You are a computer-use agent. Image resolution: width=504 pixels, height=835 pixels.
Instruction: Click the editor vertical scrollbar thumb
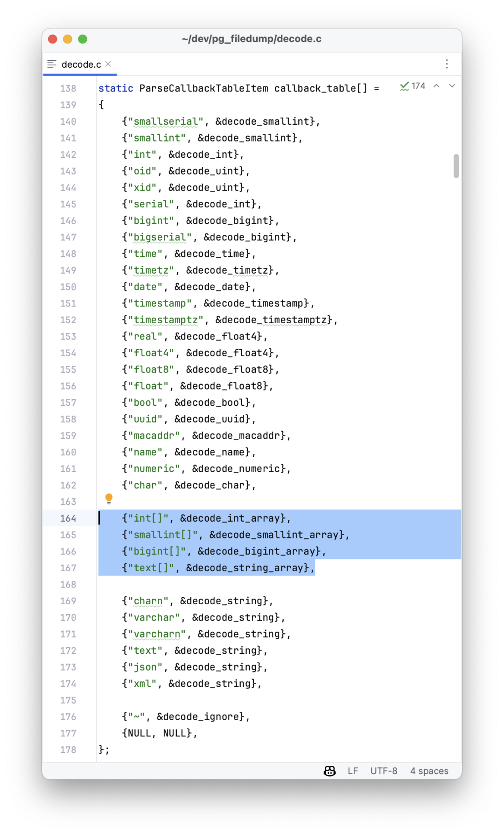tap(456, 166)
